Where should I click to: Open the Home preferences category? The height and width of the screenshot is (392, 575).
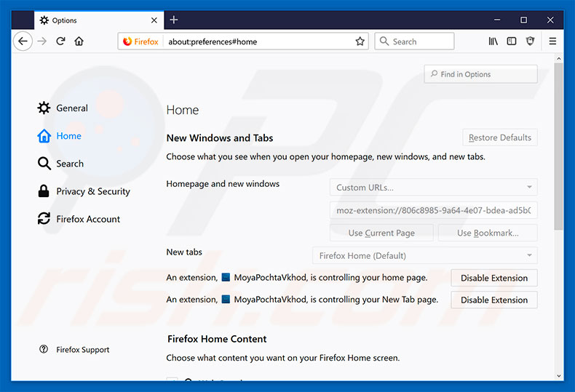coord(60,135)
